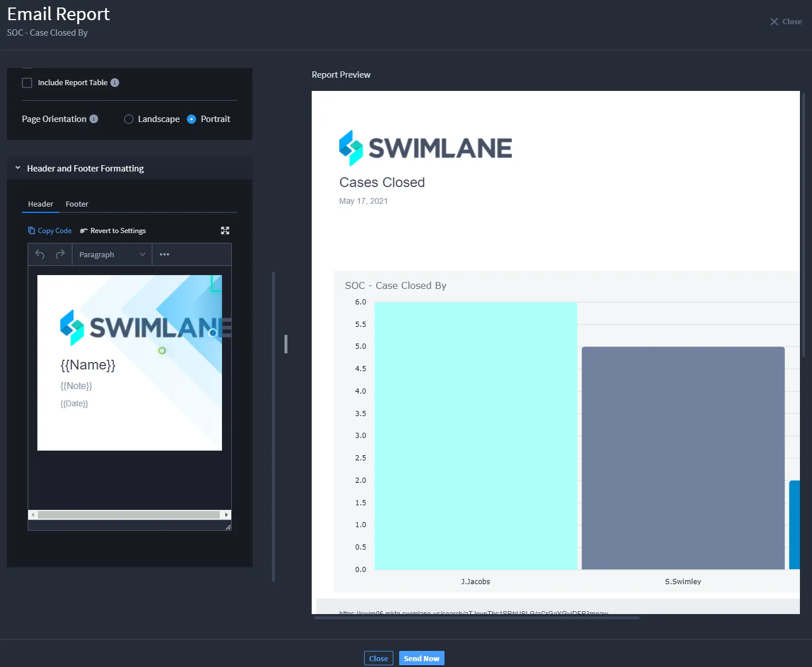Collapse the Header and Footer Formatting section
Image resolution: width=812 pixels, height=667 pixels.
click(x=18, y=168)
